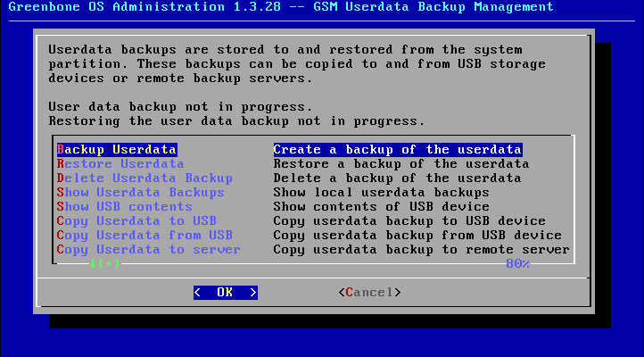The width and height of the screenshot is (644, 357).
Task: Confirm with the OK button
Action: [x=226, y=293]
